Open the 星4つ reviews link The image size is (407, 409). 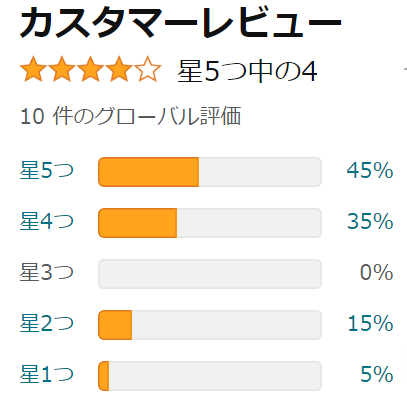[x=47, y=221]
